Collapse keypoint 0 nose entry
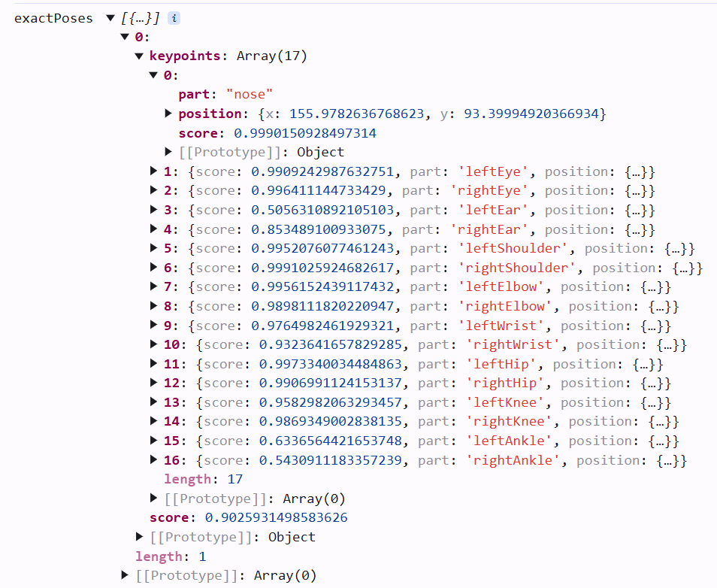This screenshot has height=588, width=717. click(154, 75)
